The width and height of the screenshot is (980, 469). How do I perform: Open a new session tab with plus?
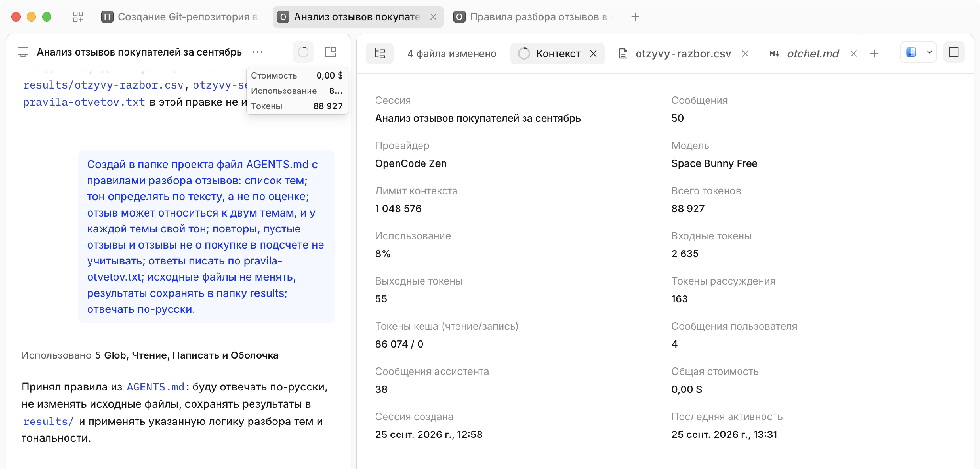pos(636,17)
